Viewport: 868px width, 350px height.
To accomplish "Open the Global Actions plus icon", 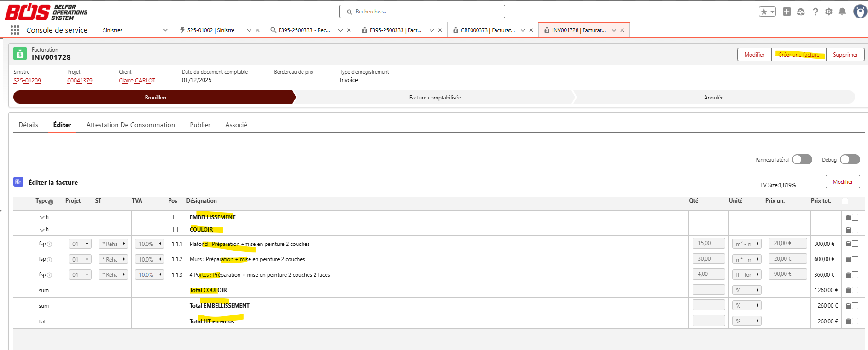I will (x=787, y=12).
